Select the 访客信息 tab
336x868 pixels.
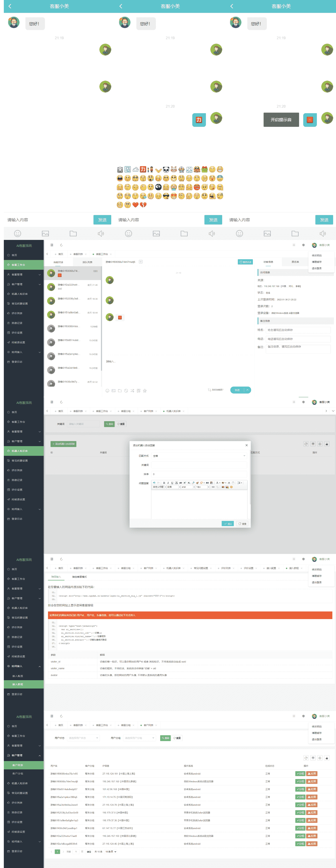point(268,262)
